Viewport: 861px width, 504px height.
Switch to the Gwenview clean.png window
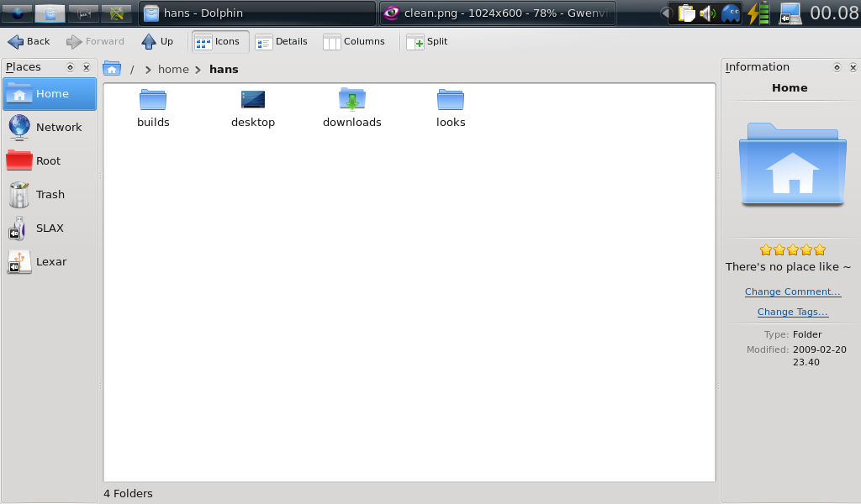497,13
